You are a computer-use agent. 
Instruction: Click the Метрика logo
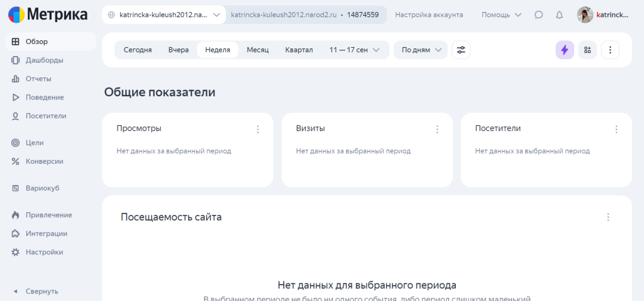(x=48, y=15)
